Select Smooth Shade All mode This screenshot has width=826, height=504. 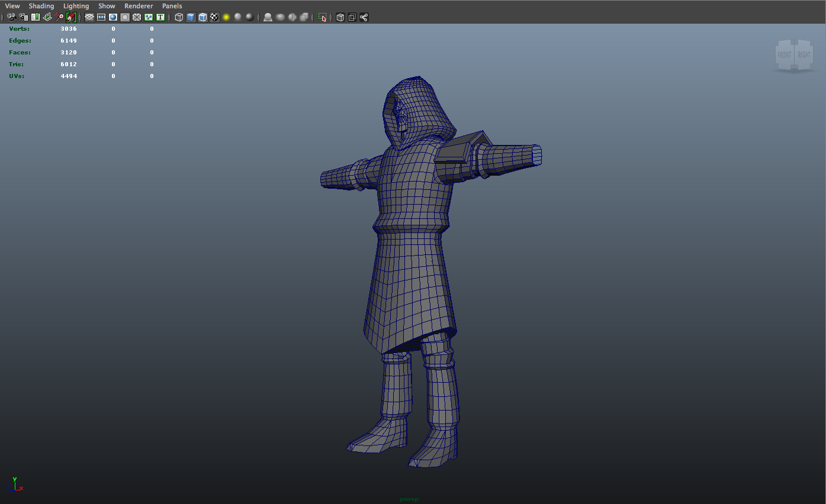click(x=191, y=17)
